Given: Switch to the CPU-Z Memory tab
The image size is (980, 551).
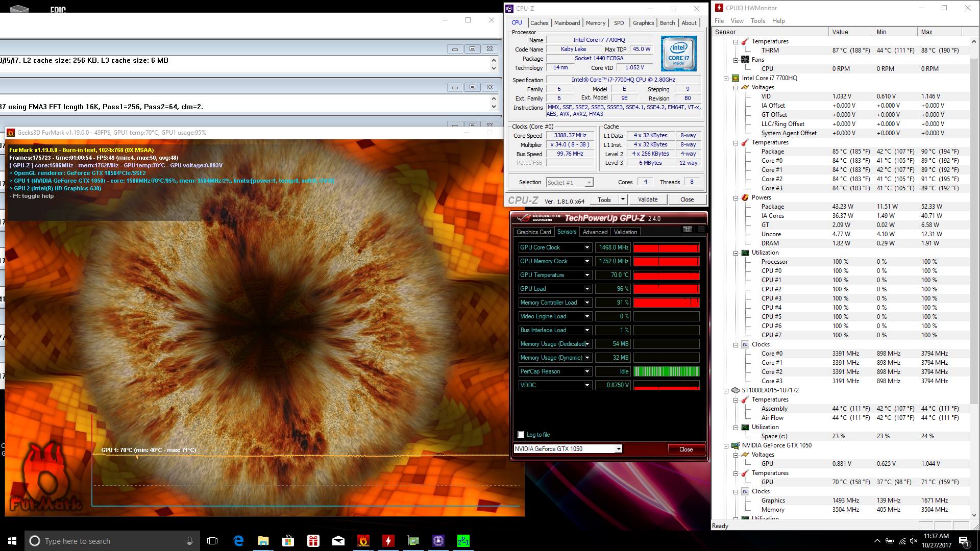Looking at the screenshot, I should pyautogui.click(x=595, y=23).
